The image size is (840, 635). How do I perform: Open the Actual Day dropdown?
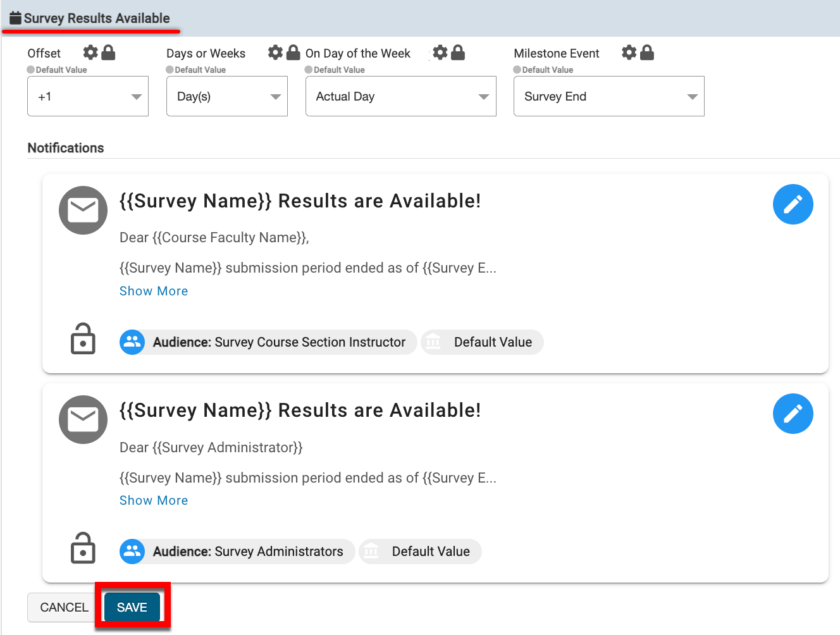(x=400, y=97)
